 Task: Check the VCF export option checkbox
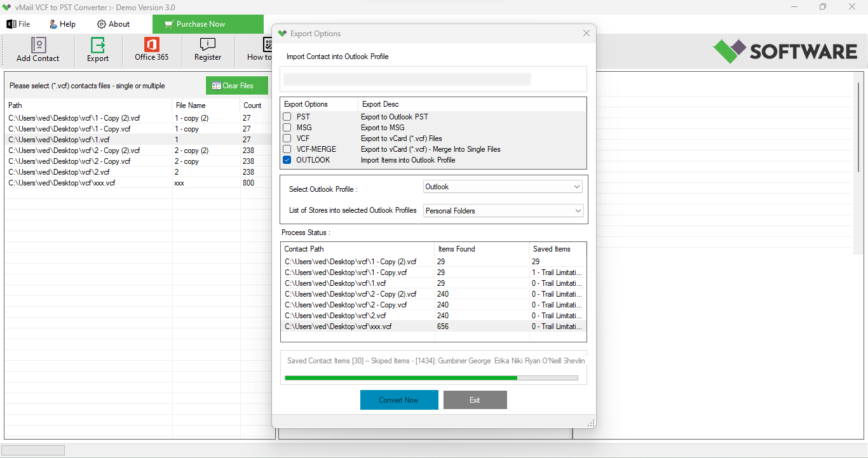tap(287, 138)
